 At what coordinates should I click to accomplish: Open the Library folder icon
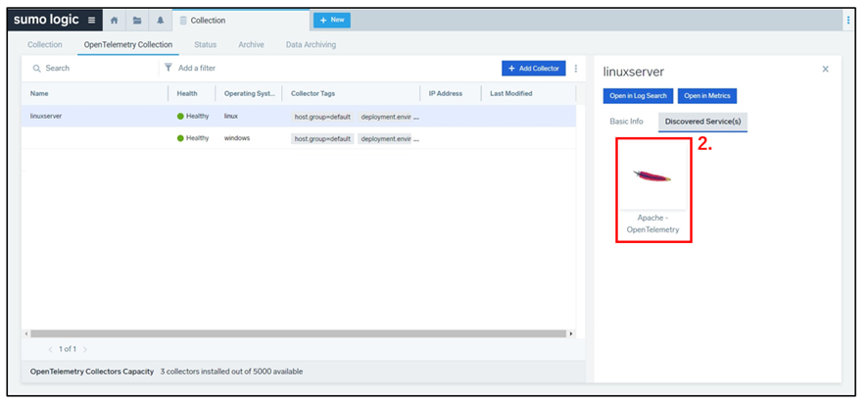pos(137,21)
